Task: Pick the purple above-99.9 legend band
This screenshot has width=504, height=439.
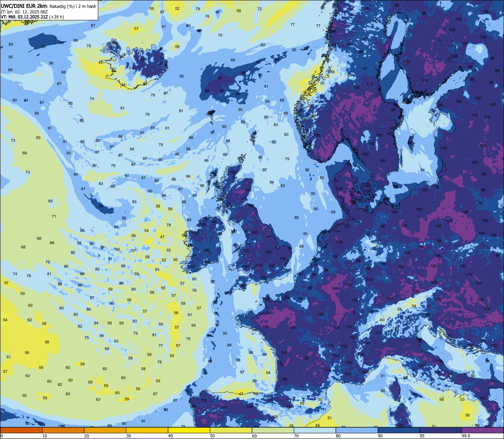Action: click(482, 430)
